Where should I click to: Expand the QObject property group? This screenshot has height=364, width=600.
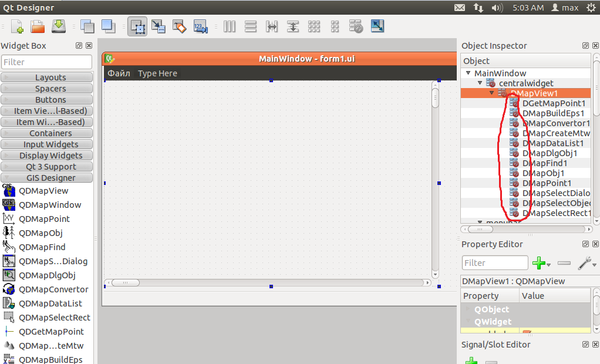[467, 308]
